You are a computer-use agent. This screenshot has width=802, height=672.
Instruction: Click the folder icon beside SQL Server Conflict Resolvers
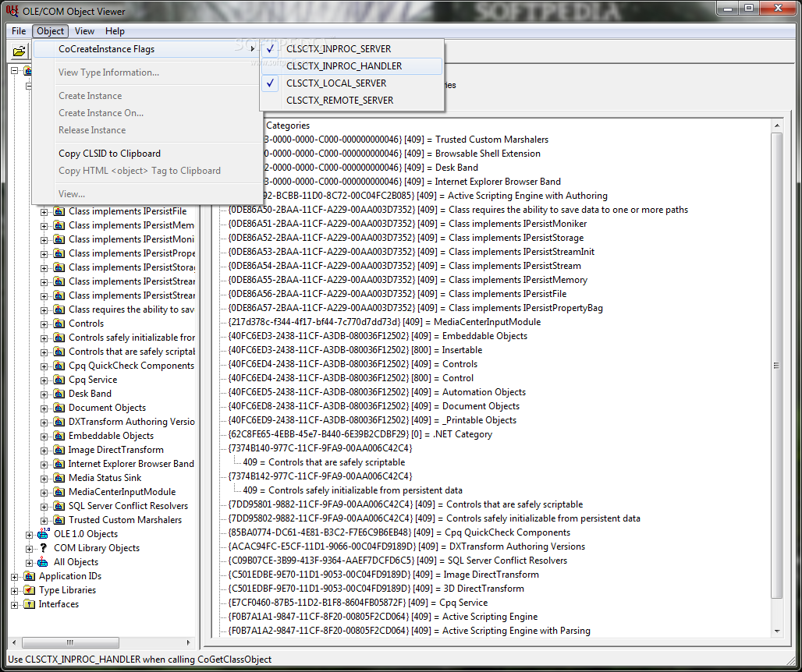pos(59,506)
